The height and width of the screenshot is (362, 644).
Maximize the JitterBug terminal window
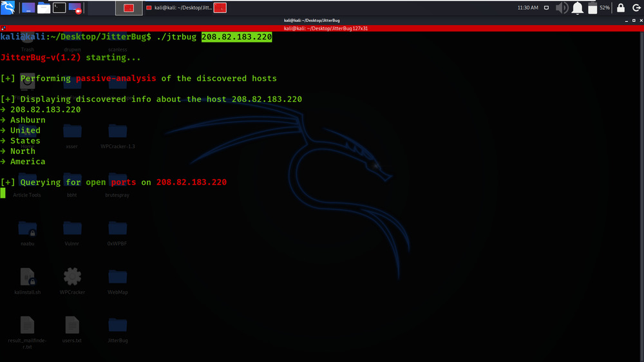(634, 21)
